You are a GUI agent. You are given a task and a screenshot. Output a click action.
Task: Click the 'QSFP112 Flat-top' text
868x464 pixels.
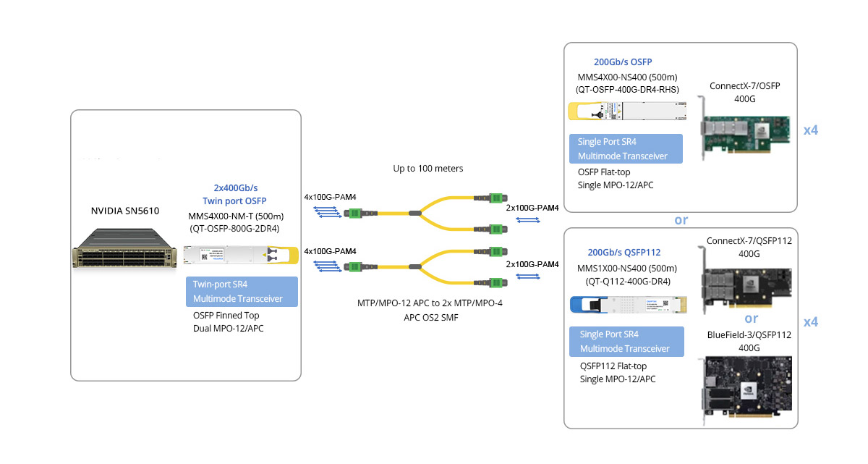tap(614, 366)
